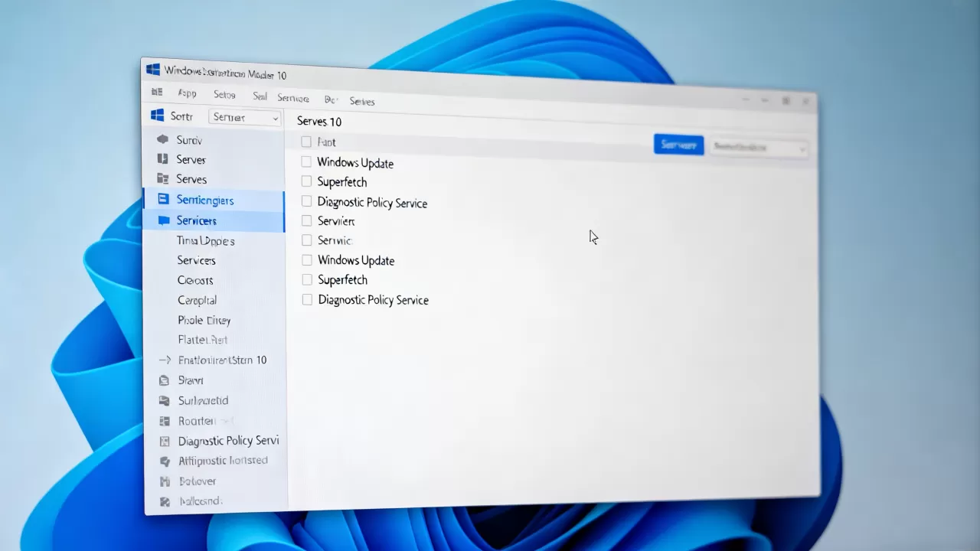Tick the Fant checkbox
This screenshot has height=551, width=980.
[306, 142]
